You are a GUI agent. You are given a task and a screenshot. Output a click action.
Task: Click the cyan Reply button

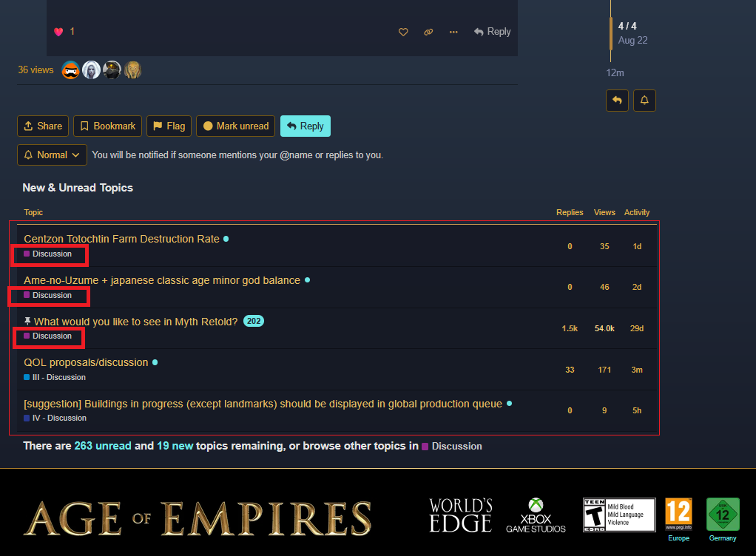click(x=306, y=126)
